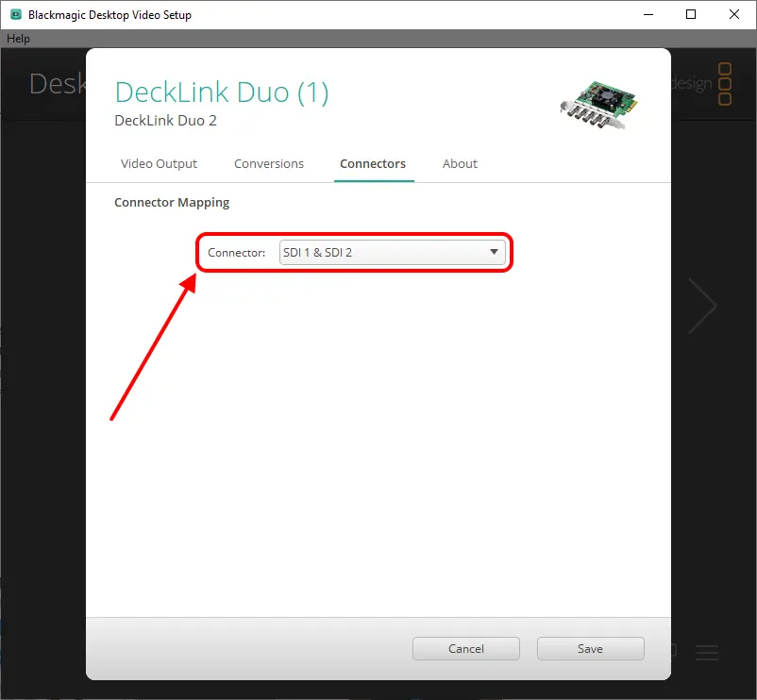Click the Blackmagic Design orange squares logo
Image resolution: width=757 pixels, height=700 pixels.
725,85
